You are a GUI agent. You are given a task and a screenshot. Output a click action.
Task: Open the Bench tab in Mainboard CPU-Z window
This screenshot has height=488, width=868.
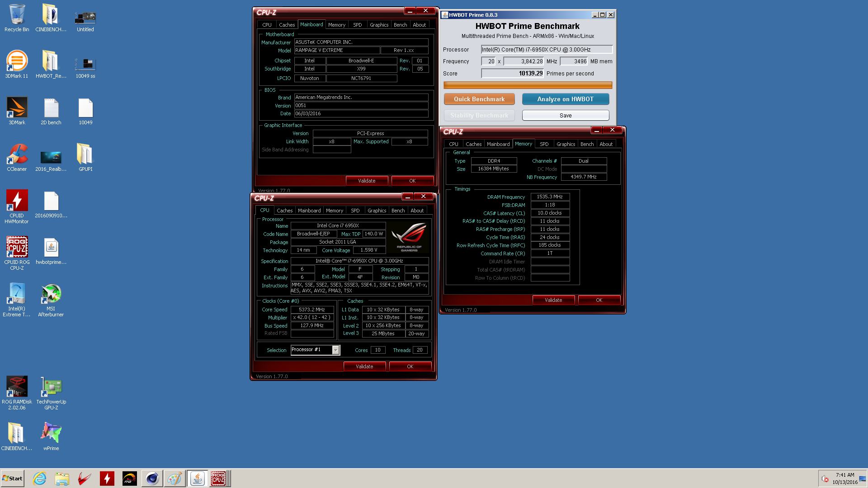[x=400, y=25]
